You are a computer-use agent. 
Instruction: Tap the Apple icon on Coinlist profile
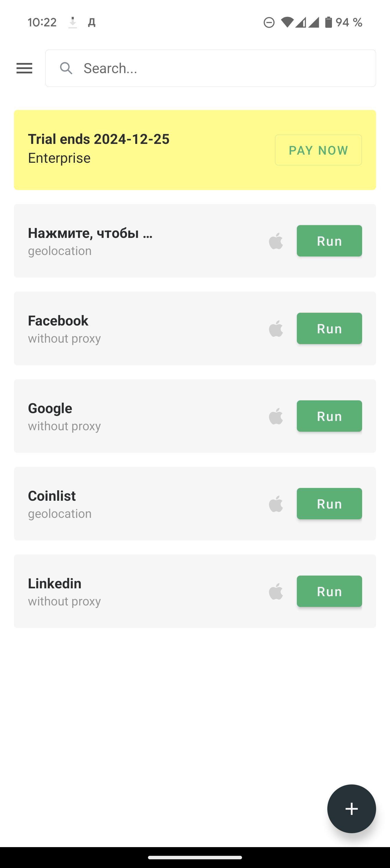pos(276,504)
